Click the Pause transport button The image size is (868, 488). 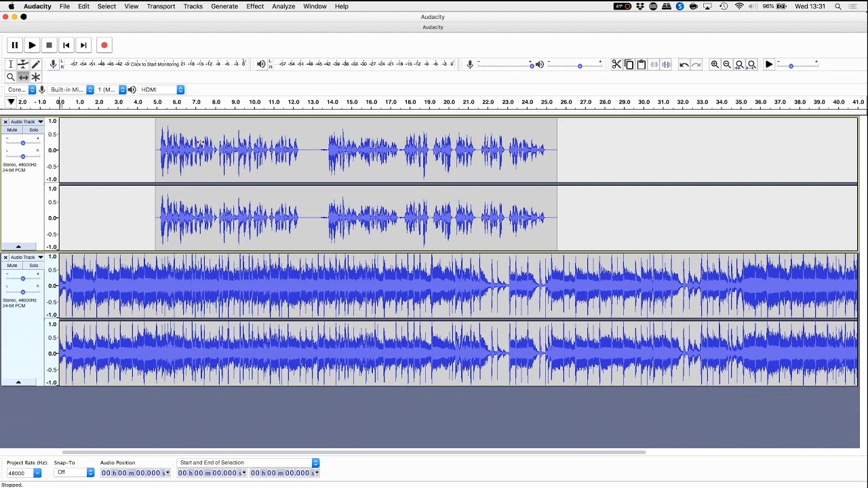coord(14,45)
